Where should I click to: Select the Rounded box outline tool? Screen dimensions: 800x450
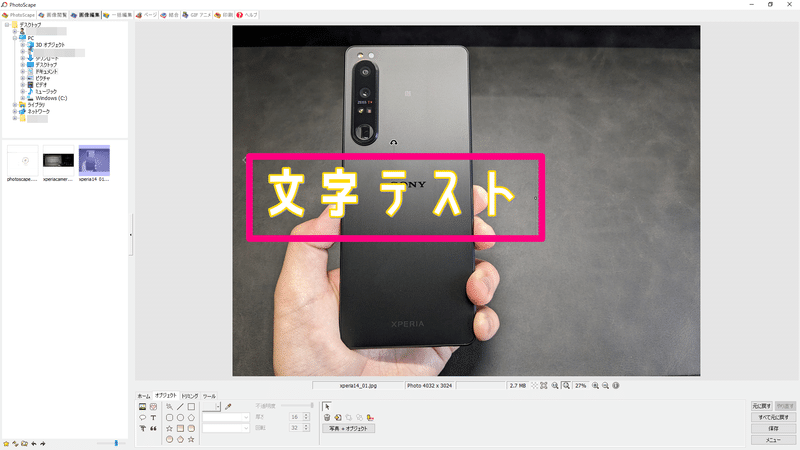(x=169, y=417)
